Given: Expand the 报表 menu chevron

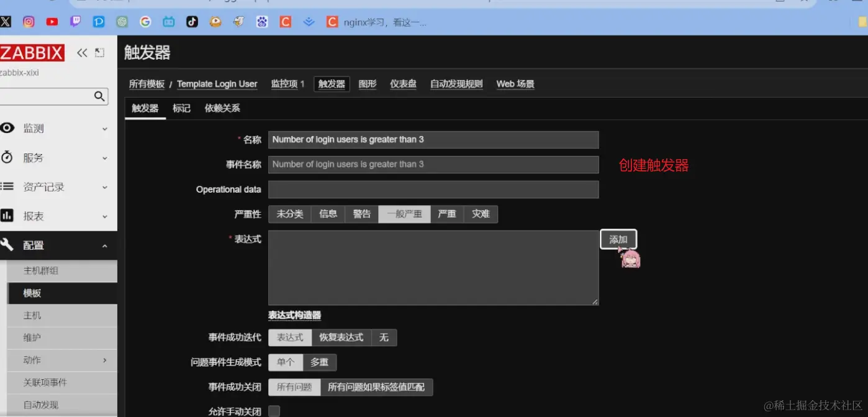Looking at the screenshot, I should (x=104, y=216).
